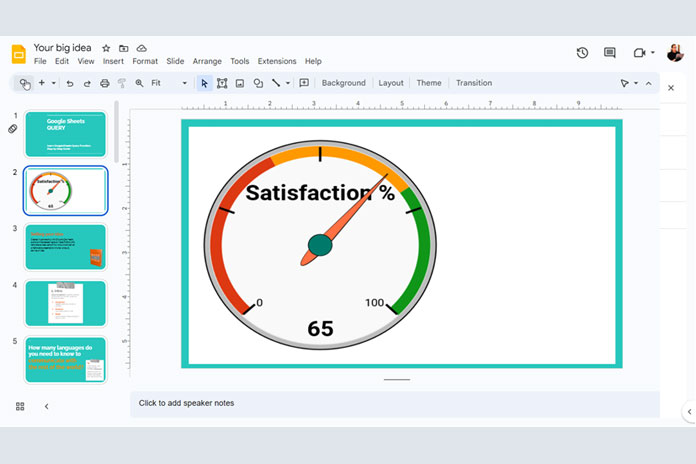Click the Background button
The image size is (696, 464).
click(x=343, y=83)
